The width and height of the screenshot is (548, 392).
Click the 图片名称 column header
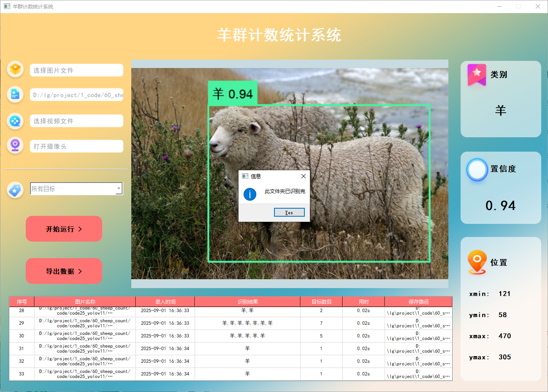(85, 302)
